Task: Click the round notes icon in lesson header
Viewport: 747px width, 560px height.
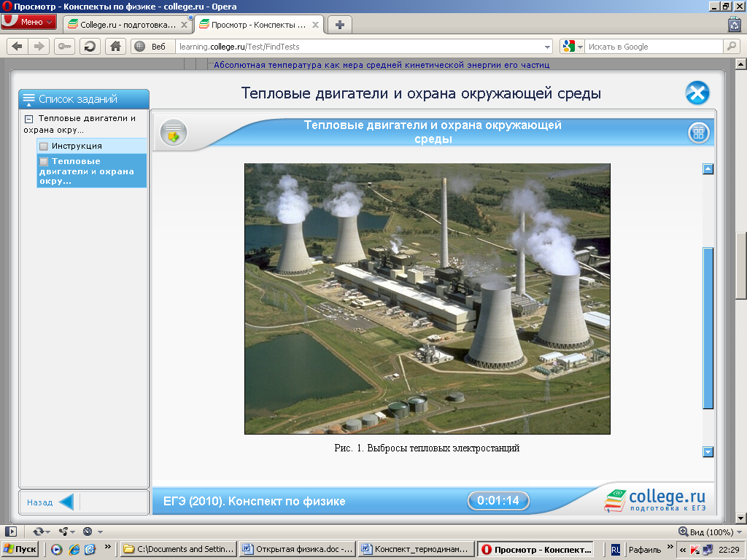Action: (x=174, y=133)
